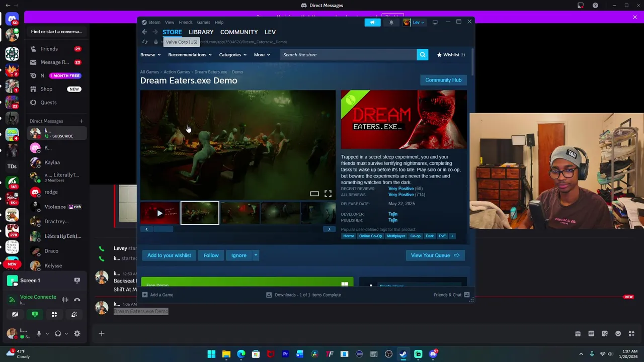
Task: Click Steam Big Picture mode monitor icon
Action: pos(435,22)
